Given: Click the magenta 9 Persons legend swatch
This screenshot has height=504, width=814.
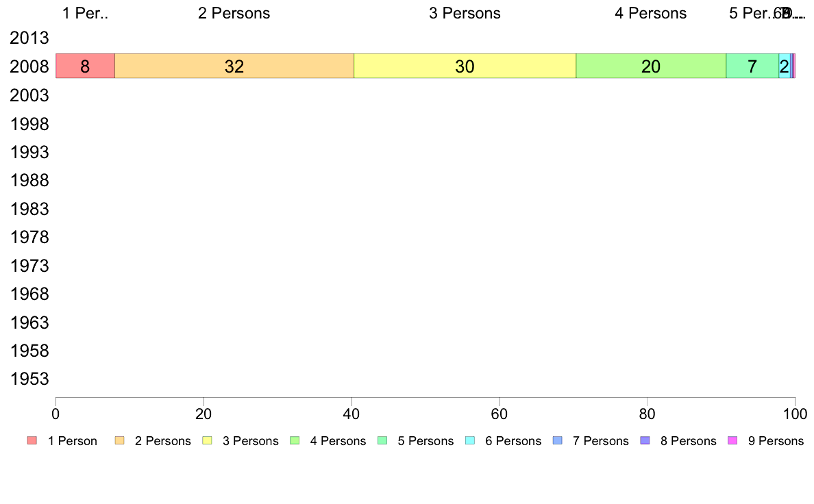Looking at the screenshot, I should (732, 441).
